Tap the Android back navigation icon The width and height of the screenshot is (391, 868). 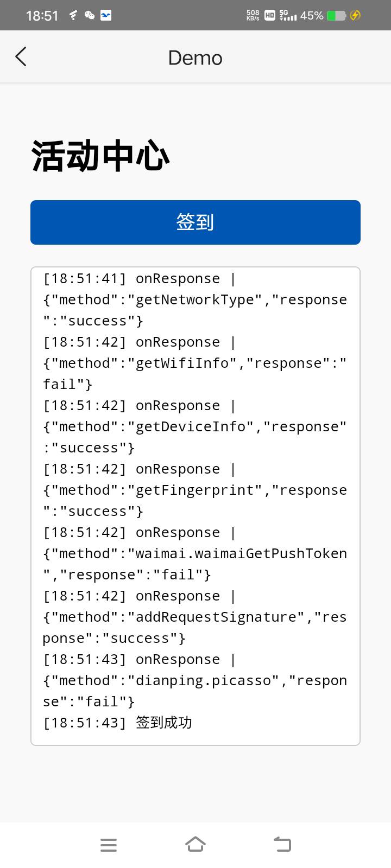(x=282, y=844)
